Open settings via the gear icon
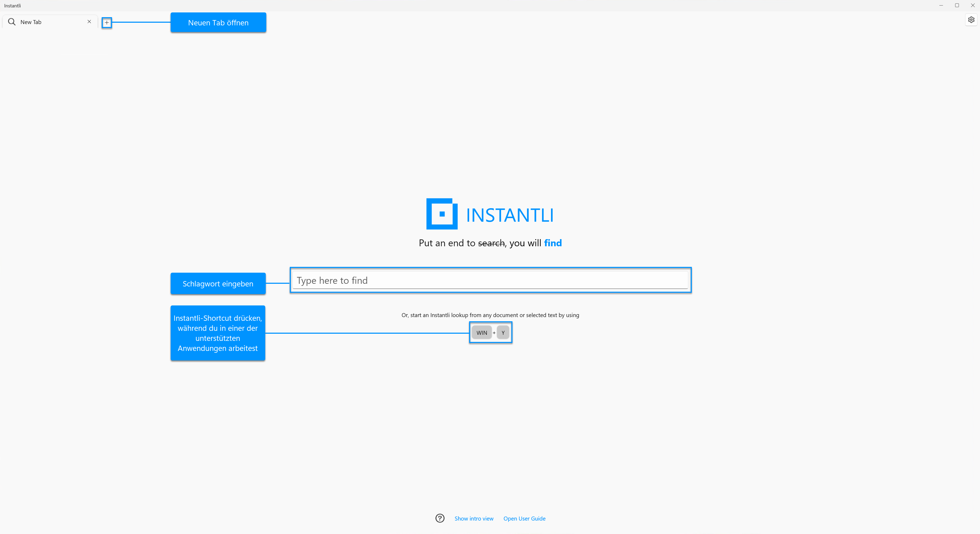 point(971,20)
